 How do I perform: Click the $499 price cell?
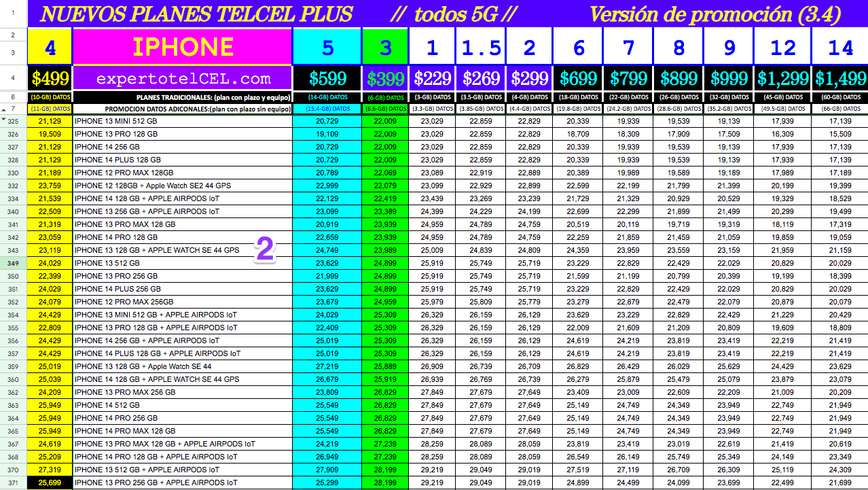click(x=50, y=79)
